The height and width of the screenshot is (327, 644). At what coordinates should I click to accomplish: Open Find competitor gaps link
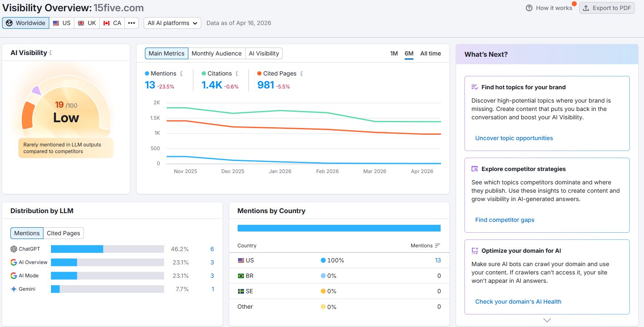click(505, 220)
